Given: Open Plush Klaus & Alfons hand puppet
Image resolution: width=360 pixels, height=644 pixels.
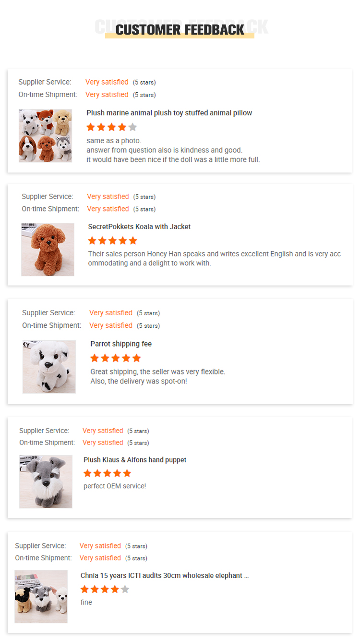Looking at the screenshot, I should coord(135,460).
